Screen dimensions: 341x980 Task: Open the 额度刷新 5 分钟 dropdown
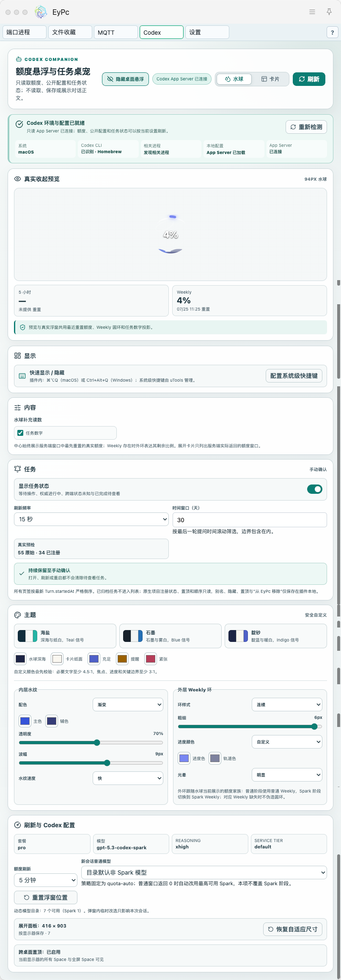point(46,880)
